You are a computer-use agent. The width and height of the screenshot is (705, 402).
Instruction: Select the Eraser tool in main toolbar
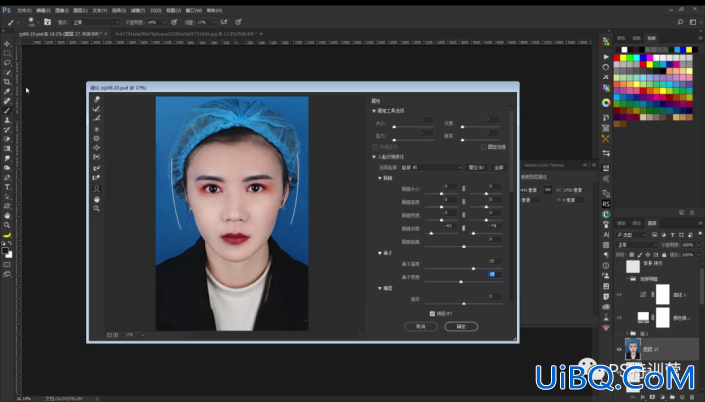tap(7, 139)
